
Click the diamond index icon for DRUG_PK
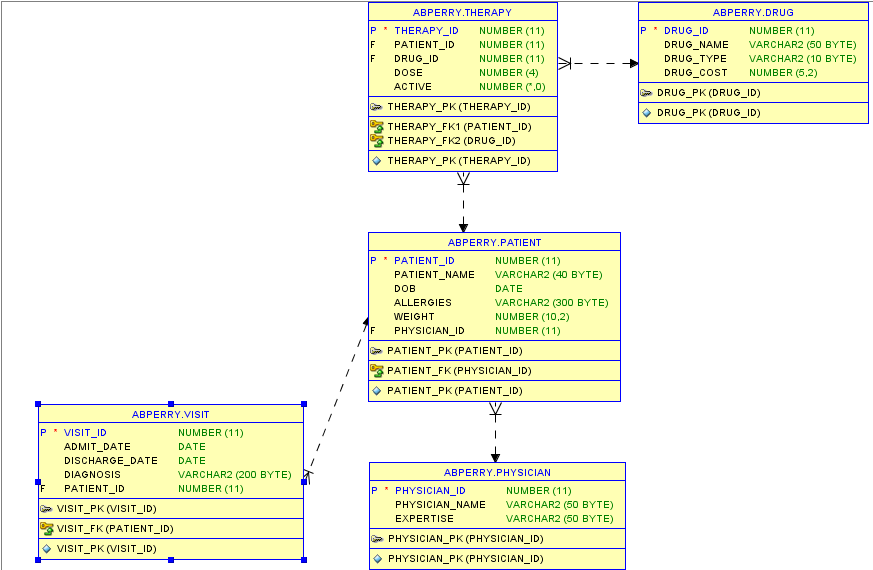click(x=646, y=113)
